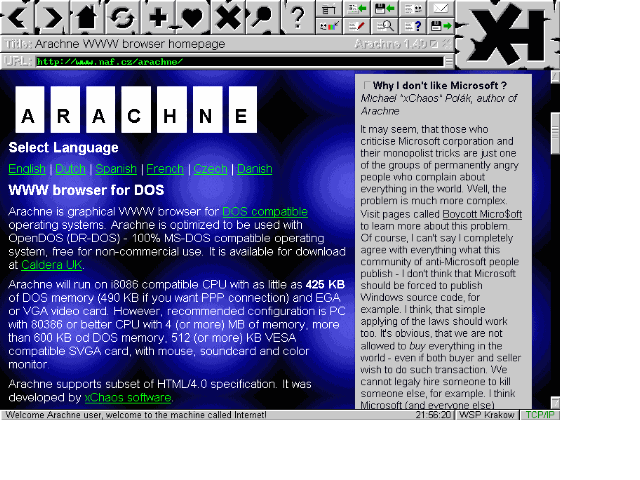Add page to hotlist with plus icon
Image resolution: width=640 pixels, height=480 pixels.
click(158, 17)
